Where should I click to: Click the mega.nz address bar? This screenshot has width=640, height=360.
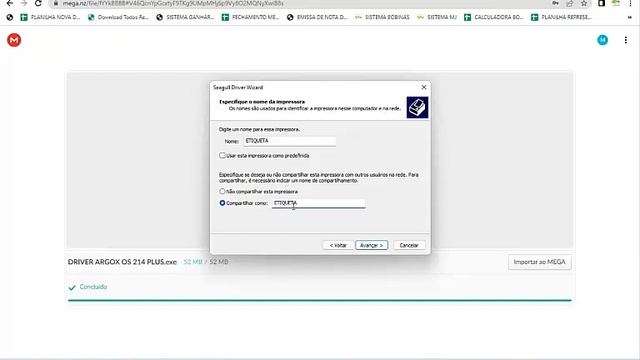[x=302, y=3]
